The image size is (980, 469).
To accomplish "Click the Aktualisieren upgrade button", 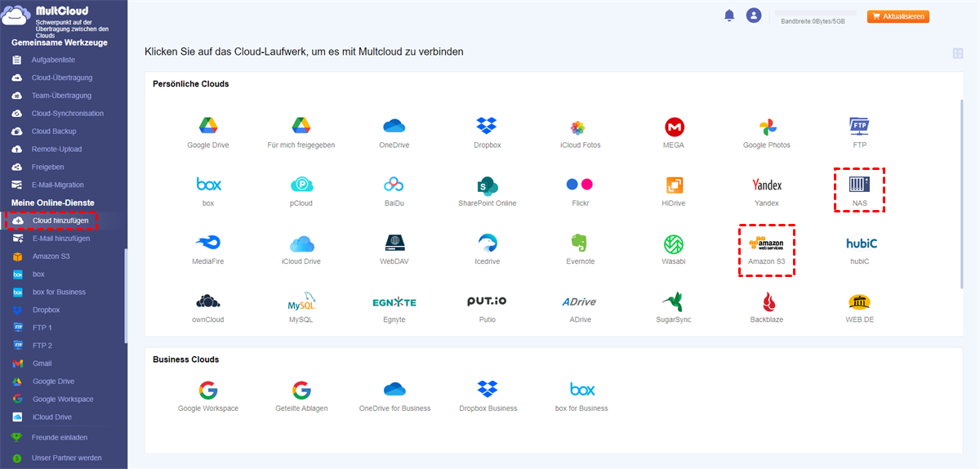I will pos(898,16).
